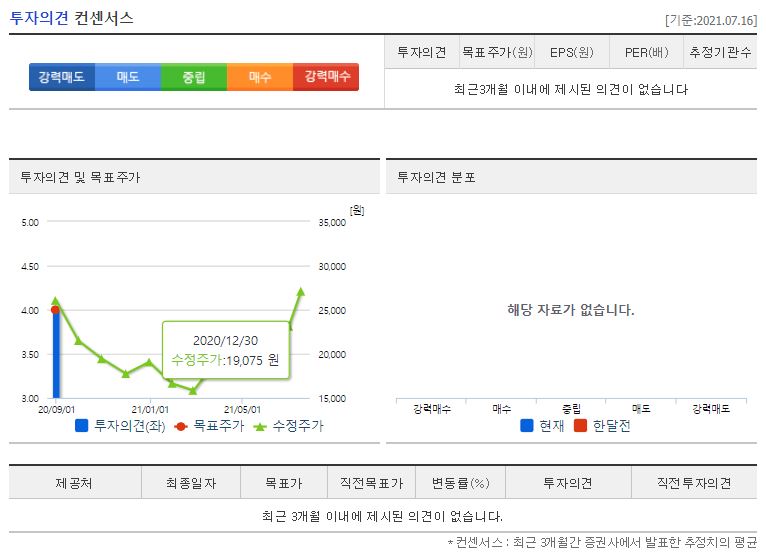The image size is (766, 558).
Task: Click 최종일자 column header
Action: click(191, 483)
